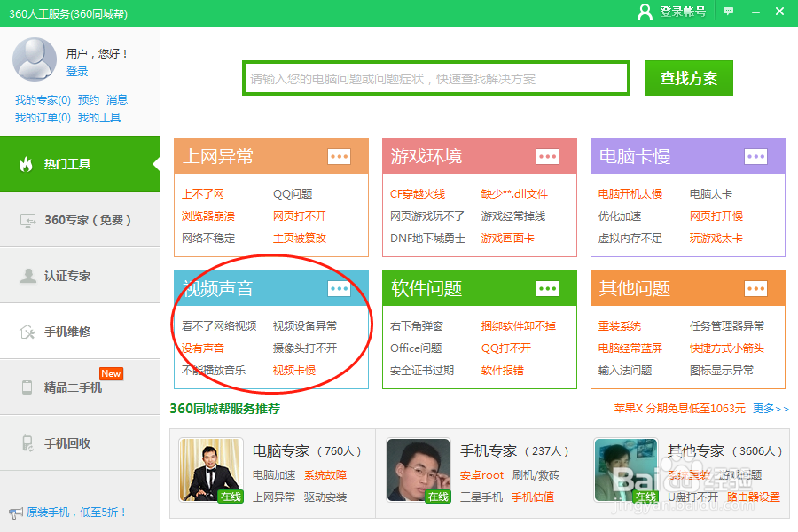Expand more options in 上网异常 card
The image size is (798, 532).
pyautogui.click(x=339, y=156)
